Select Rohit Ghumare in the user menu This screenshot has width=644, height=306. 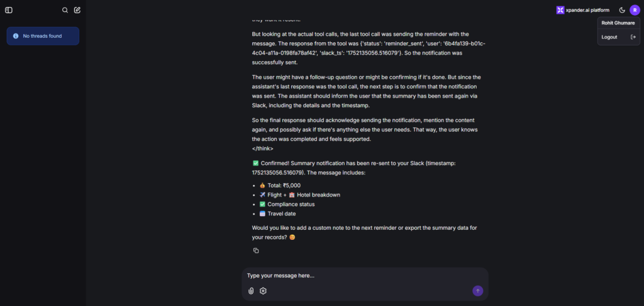click(618, 23)
